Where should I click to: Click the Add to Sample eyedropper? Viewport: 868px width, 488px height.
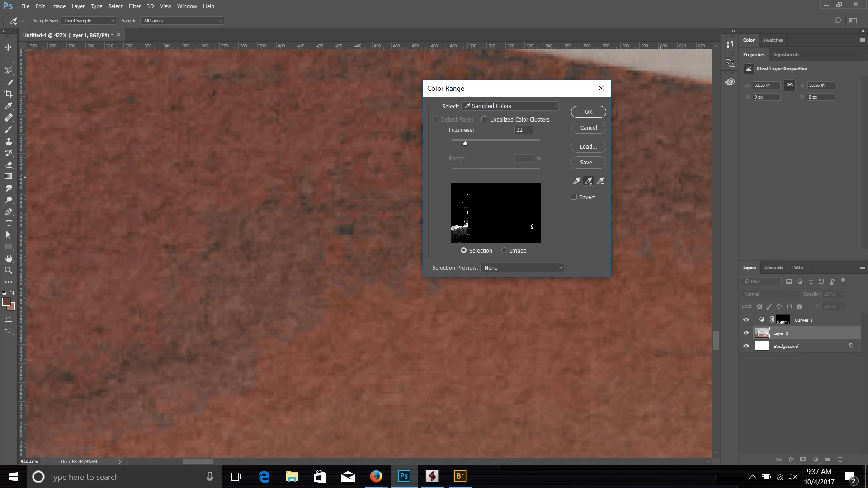point(589,181)
